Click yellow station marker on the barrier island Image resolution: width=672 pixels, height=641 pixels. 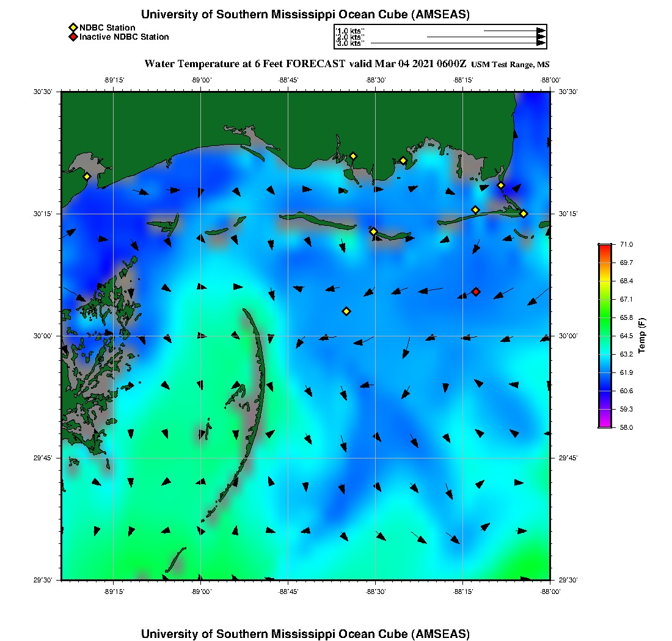(x=373, y=231)
